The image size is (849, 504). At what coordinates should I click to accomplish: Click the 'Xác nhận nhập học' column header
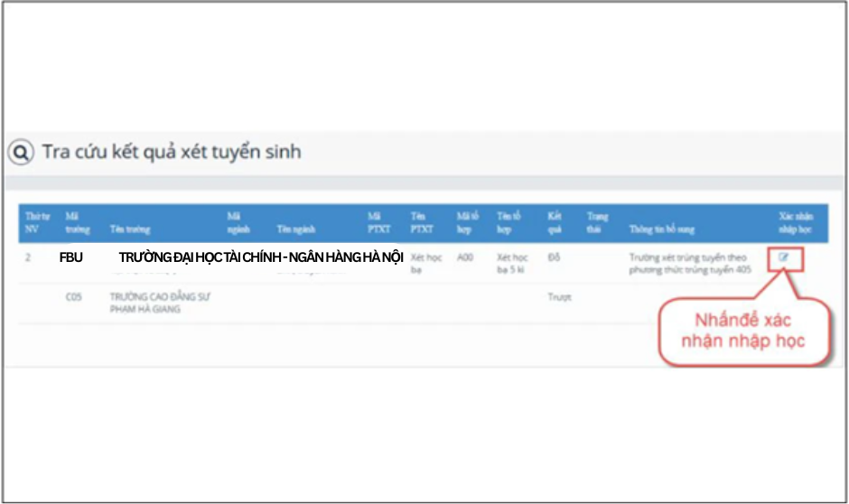(x=796, y=223)
